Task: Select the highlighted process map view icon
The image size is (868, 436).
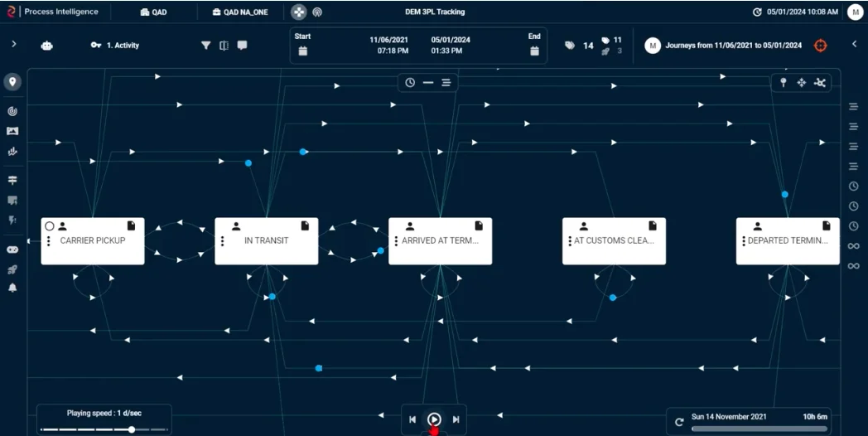Action: tap(299, 12)
